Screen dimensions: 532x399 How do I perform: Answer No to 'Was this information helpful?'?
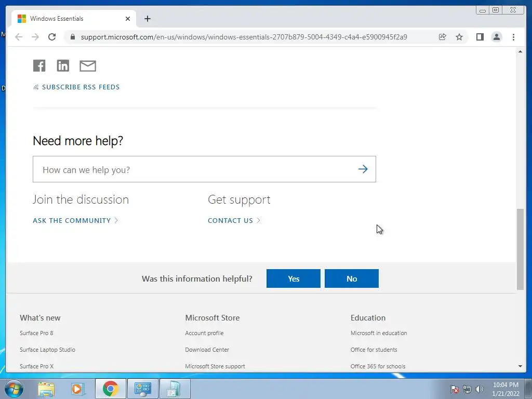[352, 278]
